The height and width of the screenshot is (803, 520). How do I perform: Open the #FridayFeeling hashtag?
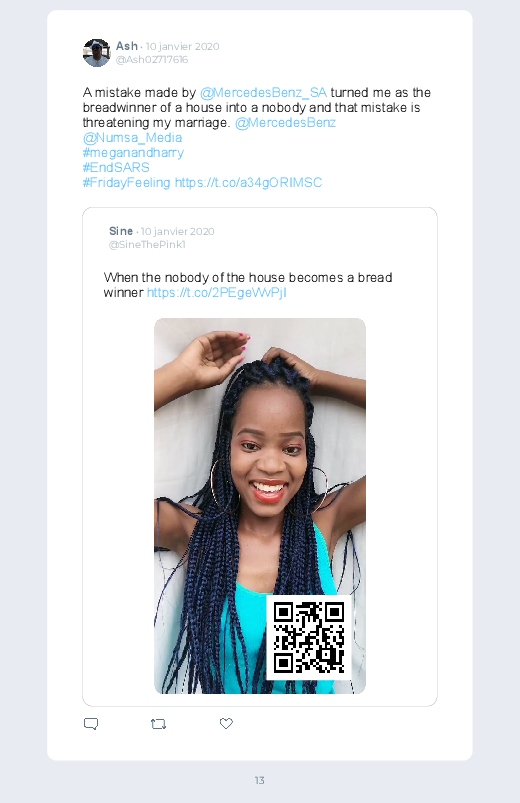click(x=127, y=183)
